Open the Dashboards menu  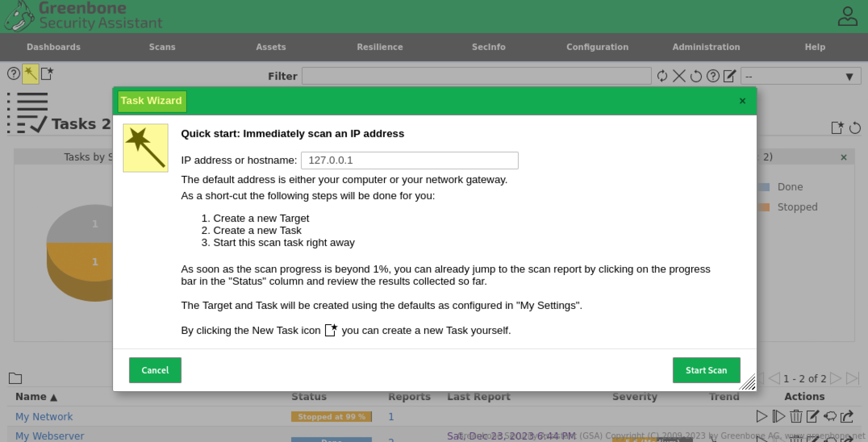[53, 47]
